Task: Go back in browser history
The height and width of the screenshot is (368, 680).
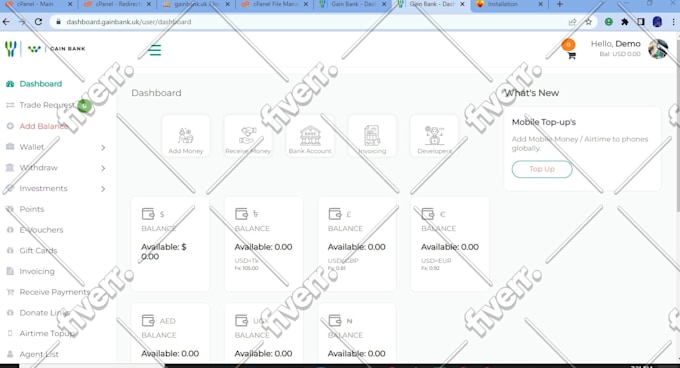Action: point(6,22)
